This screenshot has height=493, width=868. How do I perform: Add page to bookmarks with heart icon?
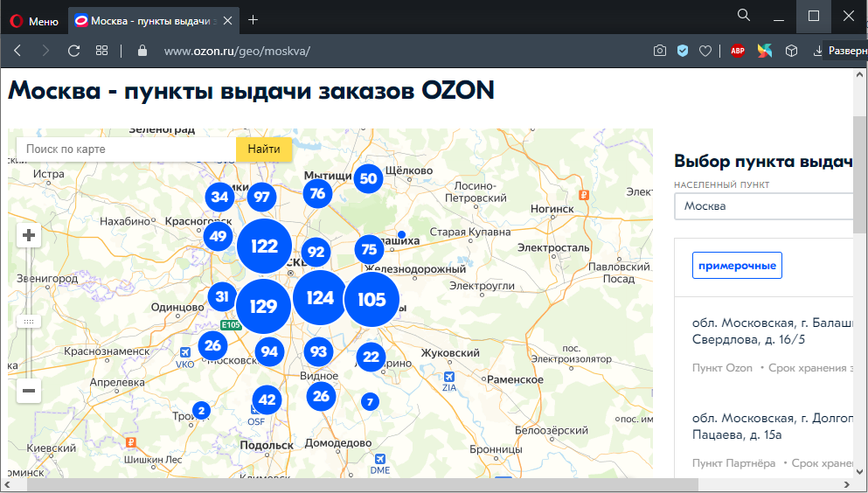pos(705,51)
